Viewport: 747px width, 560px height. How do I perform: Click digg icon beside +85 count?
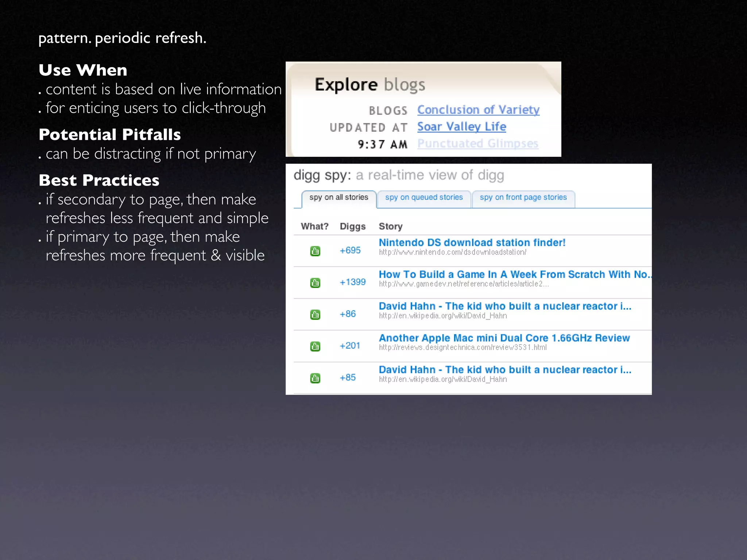(x=315, y=378)
